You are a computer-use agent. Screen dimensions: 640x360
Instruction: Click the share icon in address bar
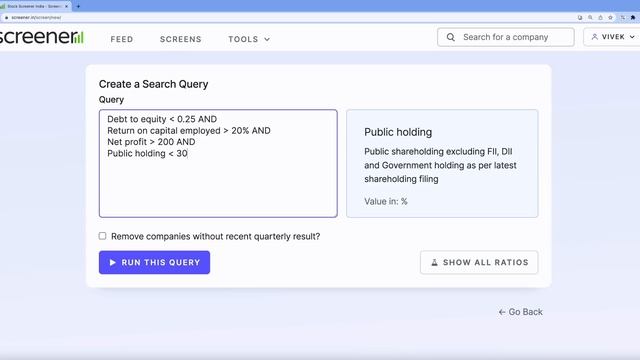[600, 18]
